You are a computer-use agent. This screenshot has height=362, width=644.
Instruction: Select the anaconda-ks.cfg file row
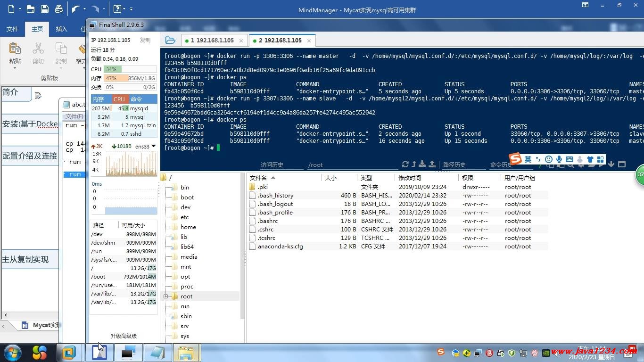[397, 247]
